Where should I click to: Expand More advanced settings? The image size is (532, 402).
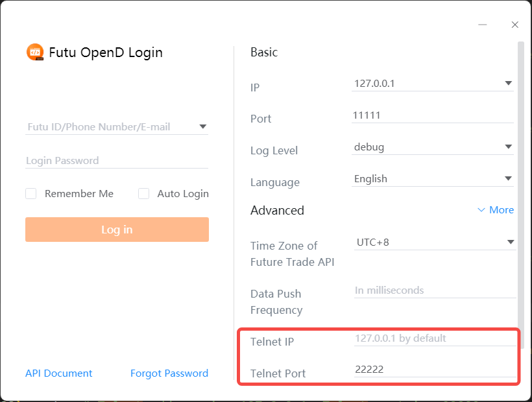click(x=496, y=210)
